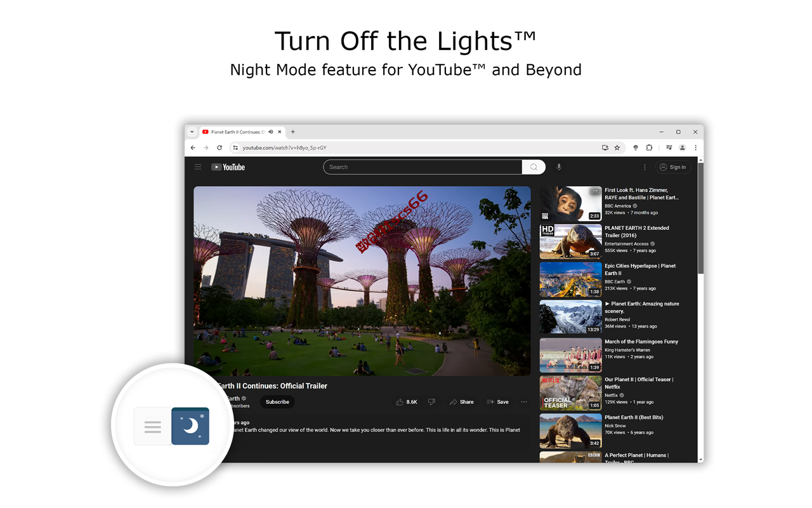Mute the tab's audio speaker icon
Screen dimensions: 812x508
point(271,132)
